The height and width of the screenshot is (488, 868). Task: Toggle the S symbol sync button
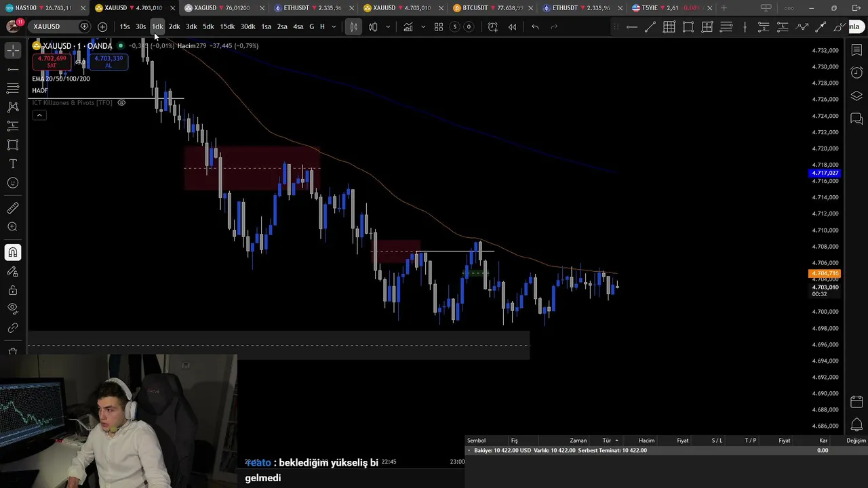[455, 26]
